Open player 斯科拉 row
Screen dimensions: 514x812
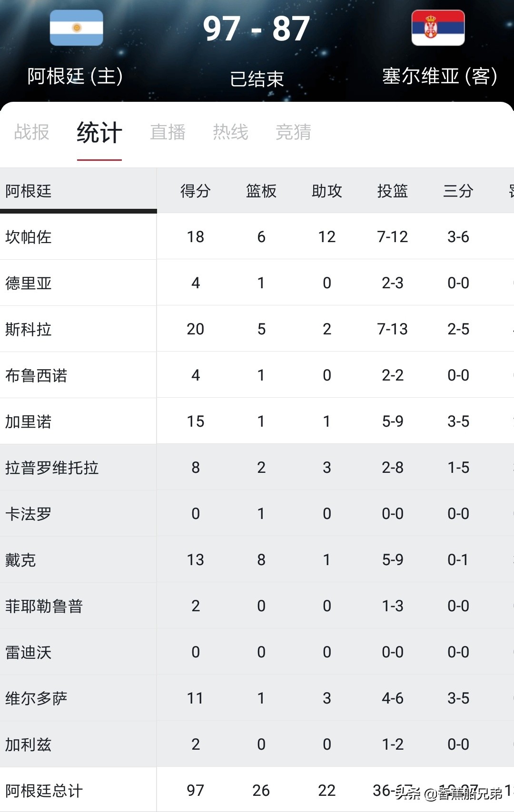pyautogui.click(x=257, y=329)
